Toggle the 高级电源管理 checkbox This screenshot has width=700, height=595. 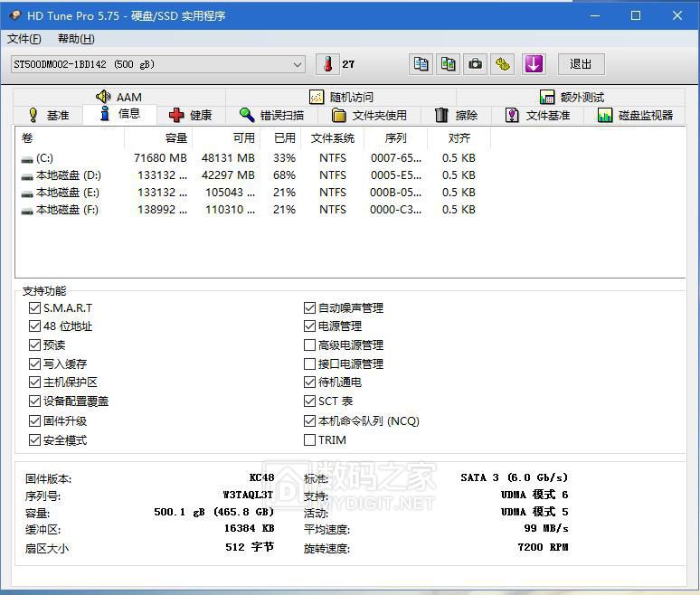pos(310,345)
